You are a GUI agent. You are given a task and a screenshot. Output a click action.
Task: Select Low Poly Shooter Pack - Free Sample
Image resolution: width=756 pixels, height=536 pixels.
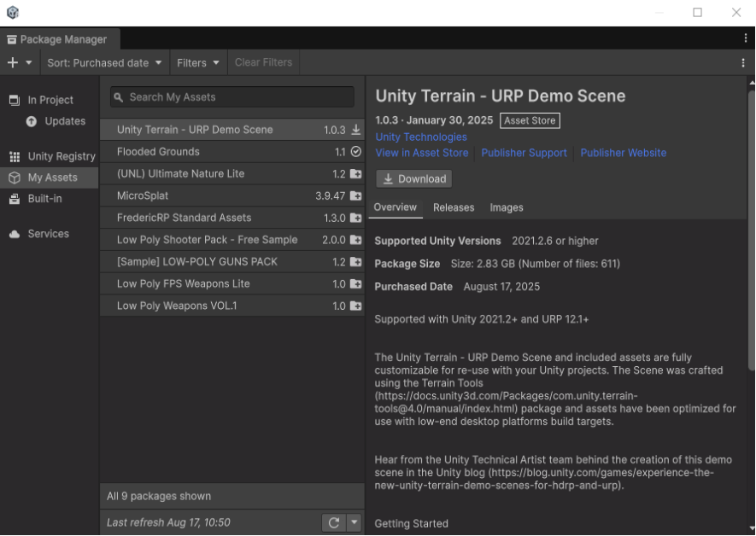pos(231,240)
